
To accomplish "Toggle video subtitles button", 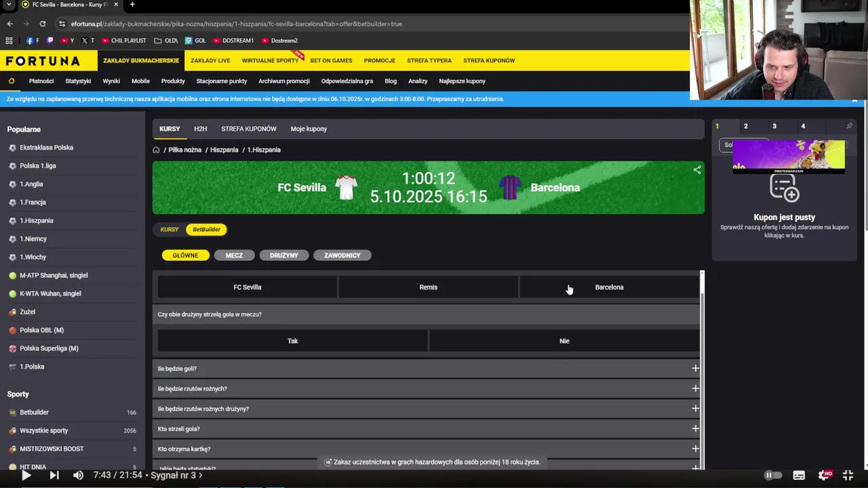I will coord(799,475).
